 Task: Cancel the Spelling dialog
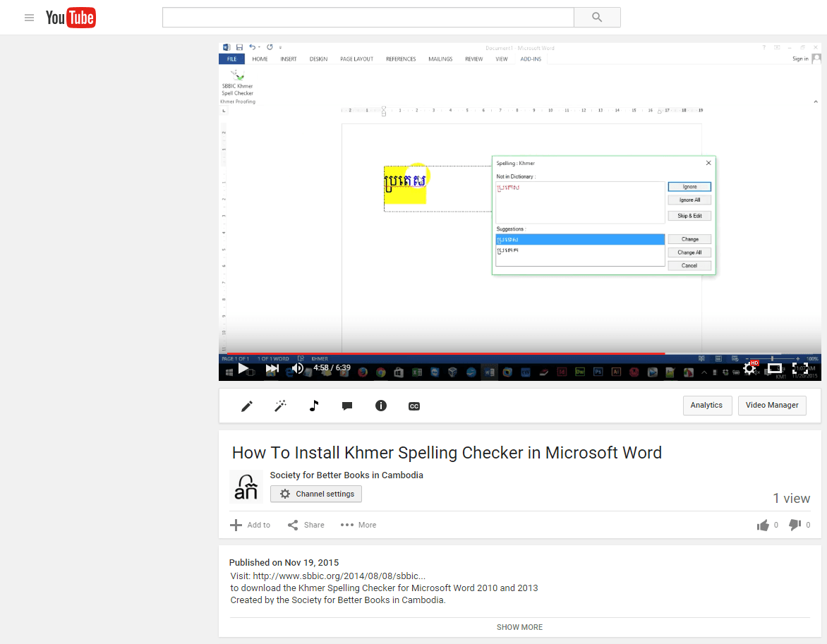[689, 266]
